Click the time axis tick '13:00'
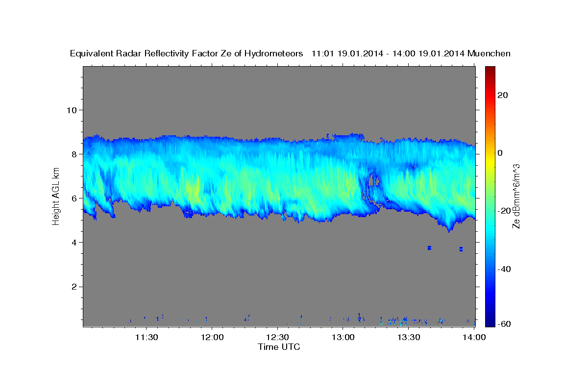This screenshot has height=392, width=588. pyautogui.click(x=343, y=337)
